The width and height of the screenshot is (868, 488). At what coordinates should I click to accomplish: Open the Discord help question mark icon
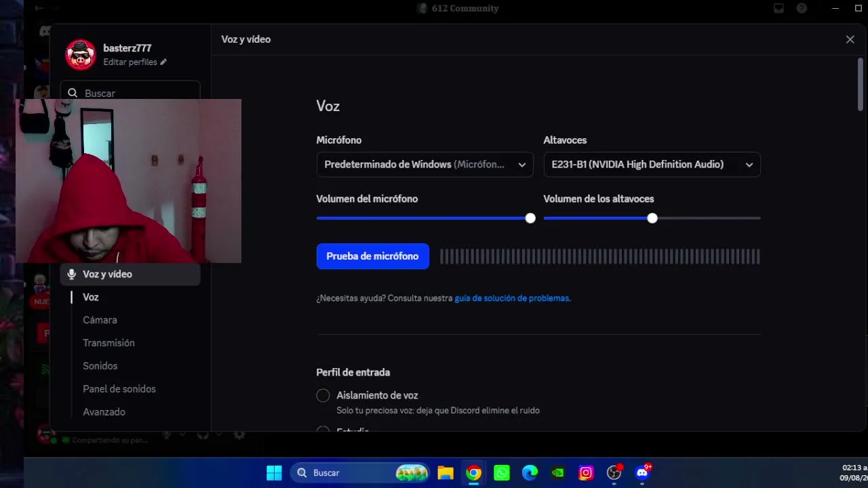pos(802,8)
